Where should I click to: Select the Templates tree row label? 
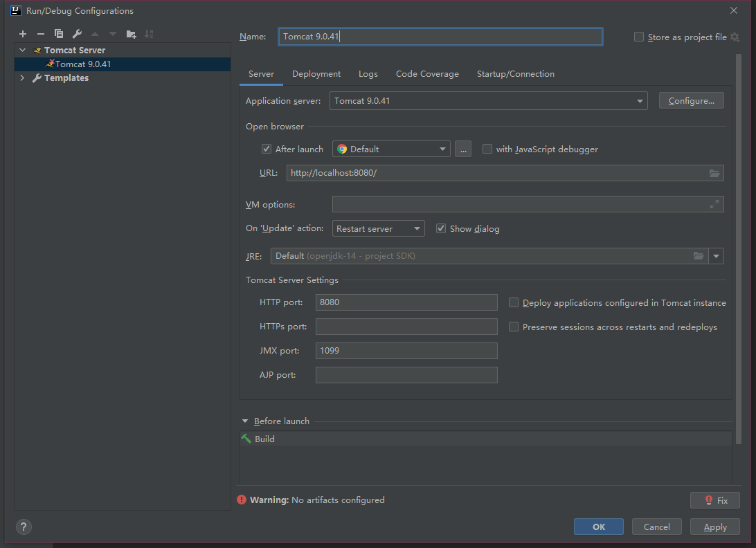coord(66,77)
